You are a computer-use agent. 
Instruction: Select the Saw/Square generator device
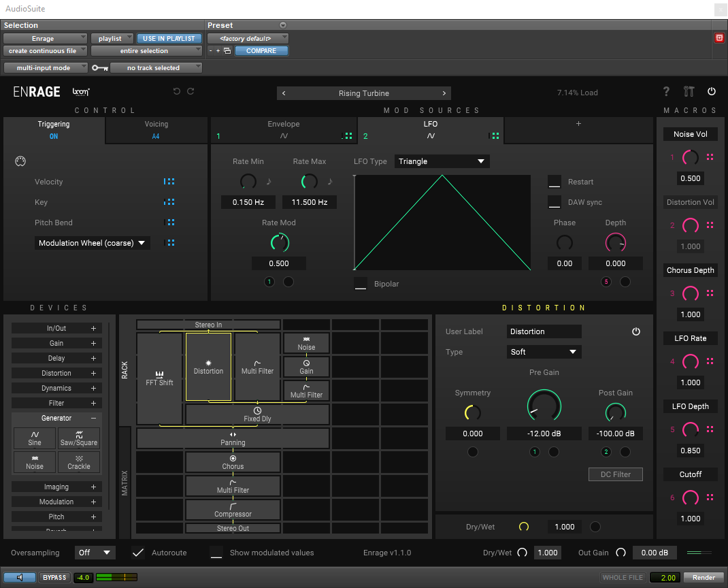point(79,438)
